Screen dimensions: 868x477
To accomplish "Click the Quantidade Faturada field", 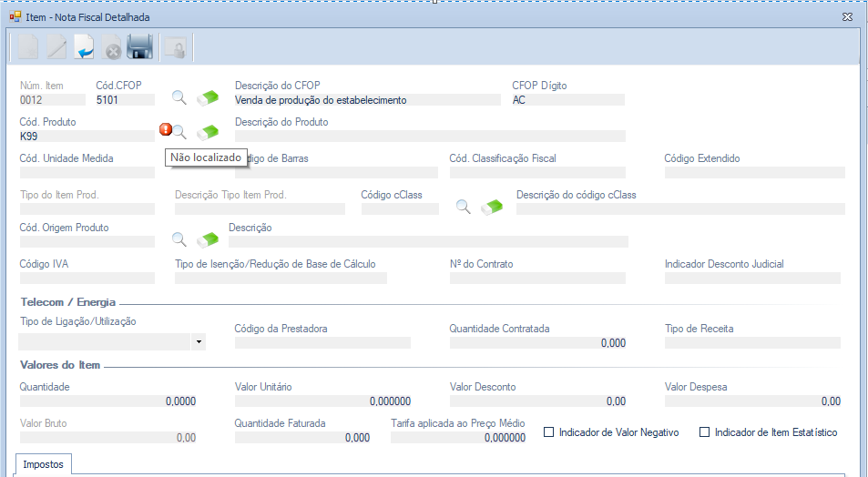I will (302, 438).
